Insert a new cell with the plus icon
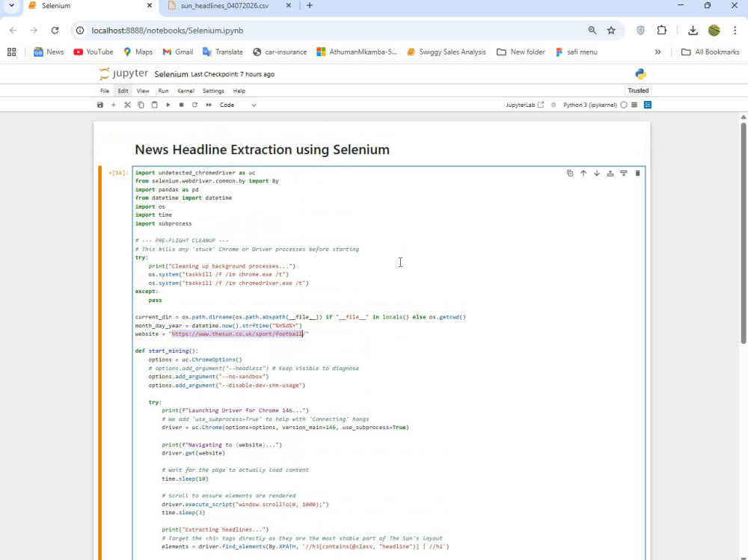Screen dimensions: 748x560 (x=114, y=105)
